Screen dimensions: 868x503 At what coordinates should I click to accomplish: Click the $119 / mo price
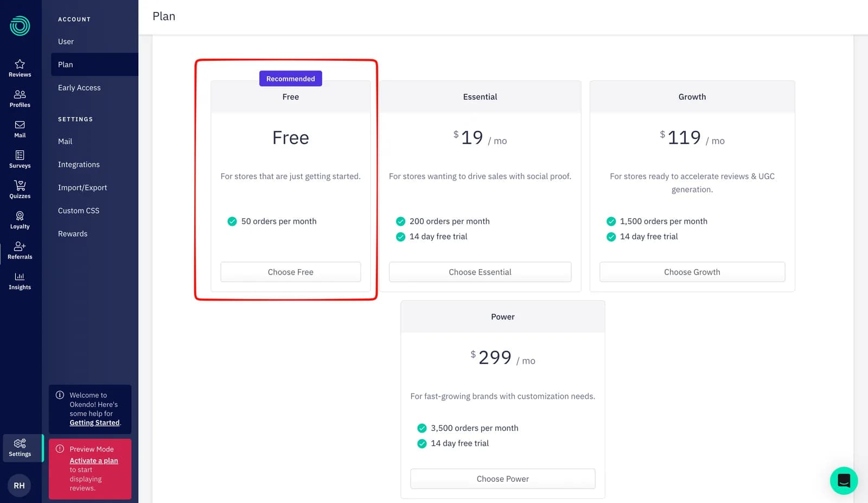(x=692, y=138)
